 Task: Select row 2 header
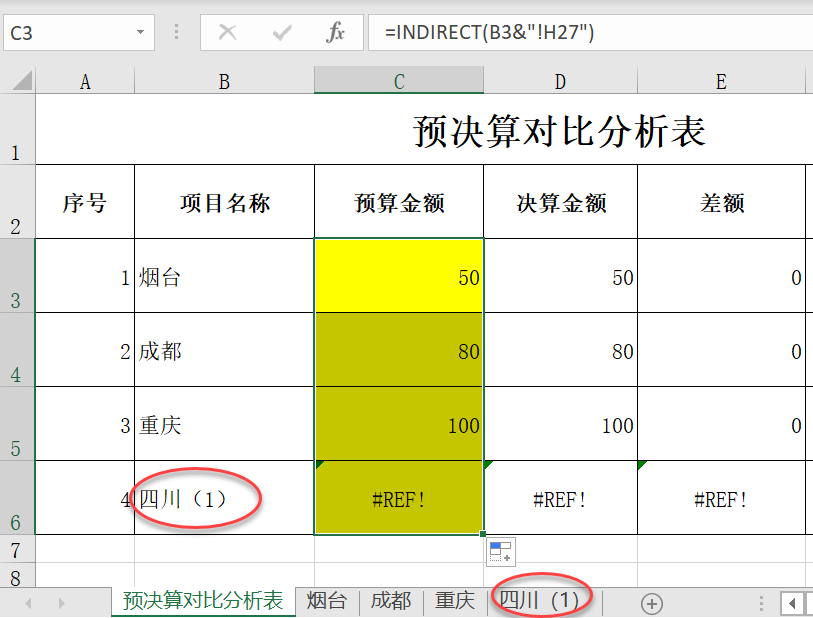click(17, 202)
